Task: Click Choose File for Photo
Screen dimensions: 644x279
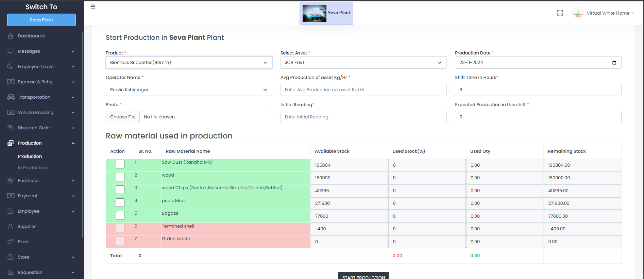Action: (x=123, y=117)
